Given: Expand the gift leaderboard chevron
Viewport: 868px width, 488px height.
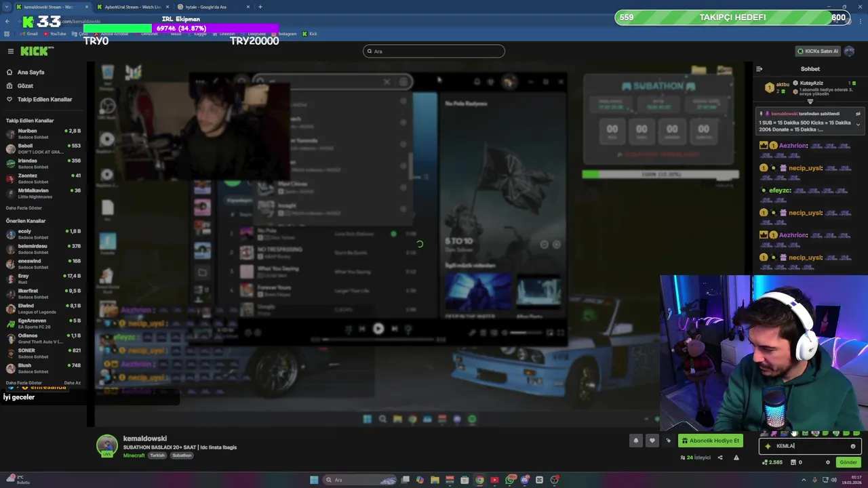Looking at the screenshot, I should pyautogui.click(x=810, y=102).
